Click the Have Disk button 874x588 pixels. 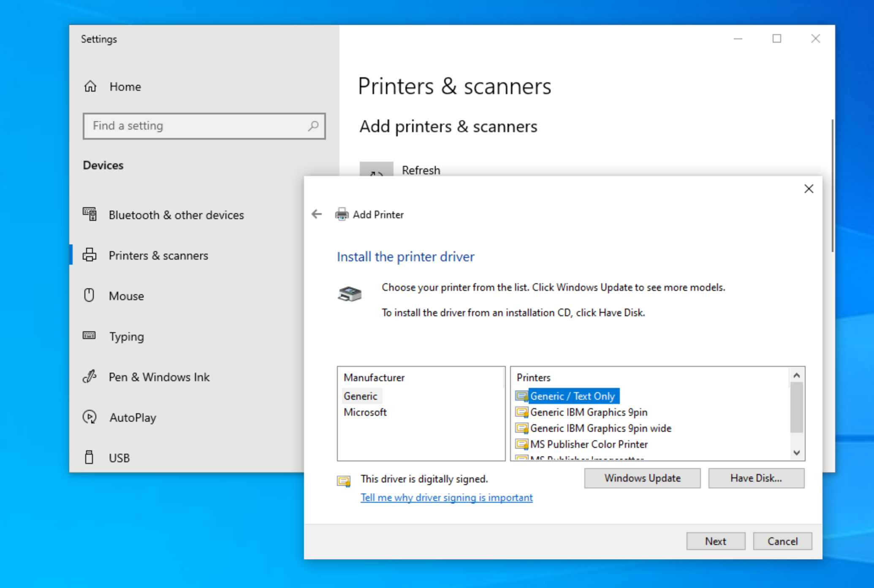coord(756,478)
